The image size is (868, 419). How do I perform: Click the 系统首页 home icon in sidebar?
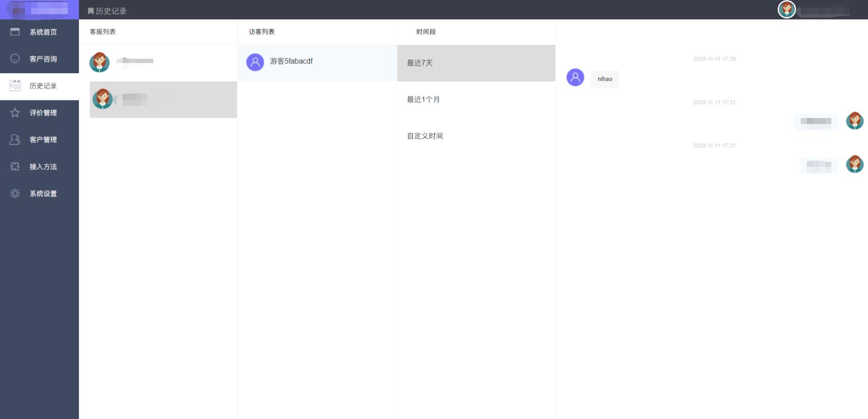[15, 32]
